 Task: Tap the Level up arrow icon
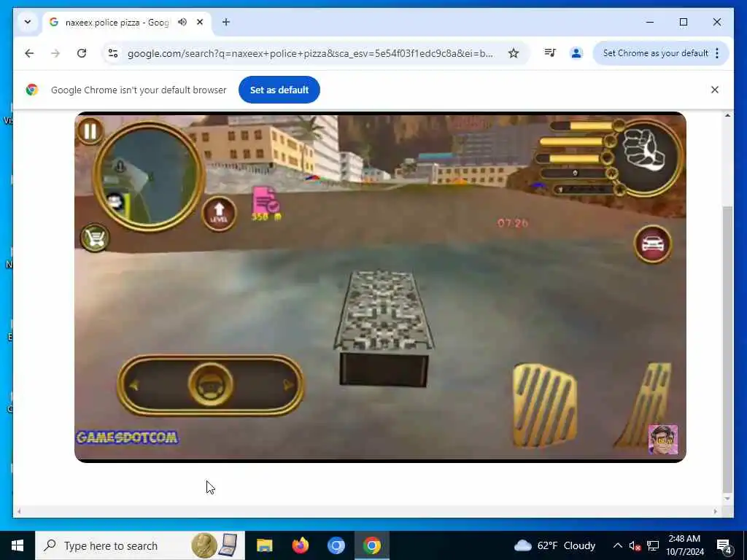click(x=219, y=213)
